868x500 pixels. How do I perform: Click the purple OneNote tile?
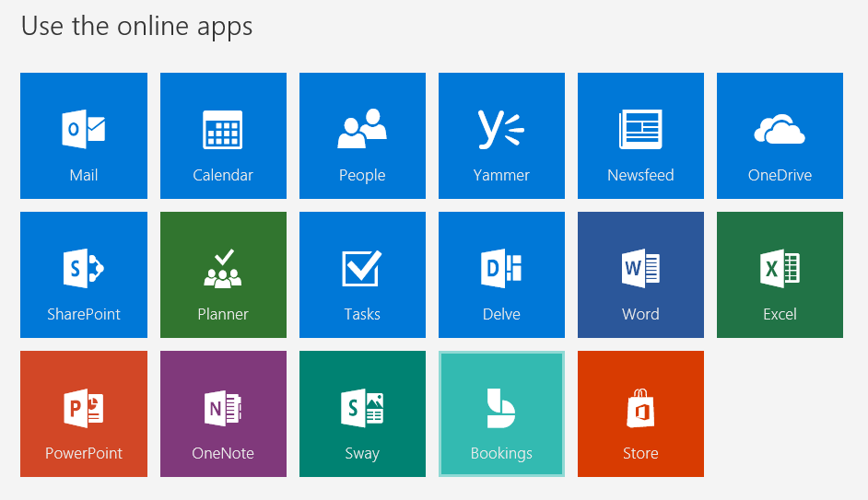pyautogui.click(x=223, y=413)
